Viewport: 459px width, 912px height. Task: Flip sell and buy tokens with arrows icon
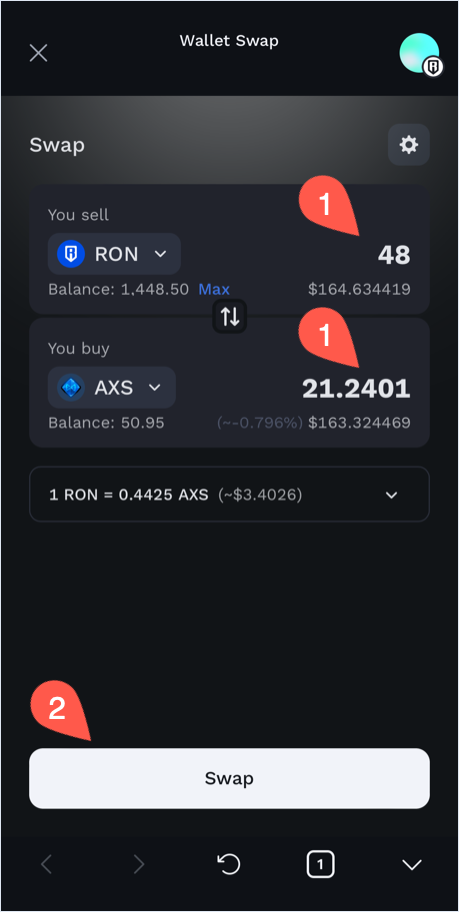(230, 316)
